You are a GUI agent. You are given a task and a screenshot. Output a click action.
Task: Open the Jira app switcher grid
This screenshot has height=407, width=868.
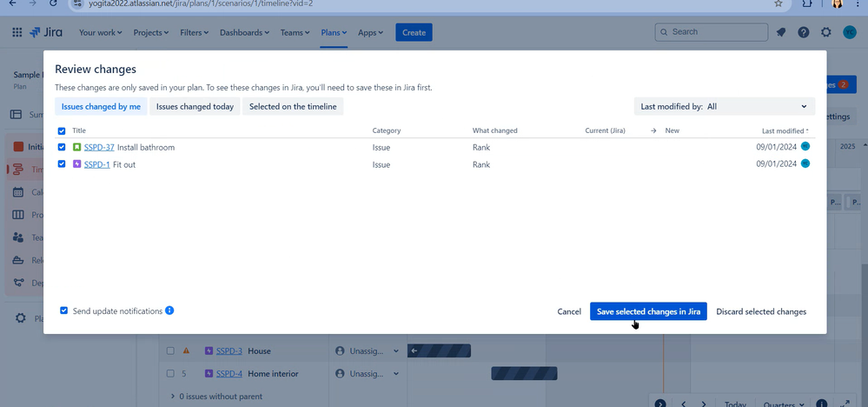(x=17, y=32)
